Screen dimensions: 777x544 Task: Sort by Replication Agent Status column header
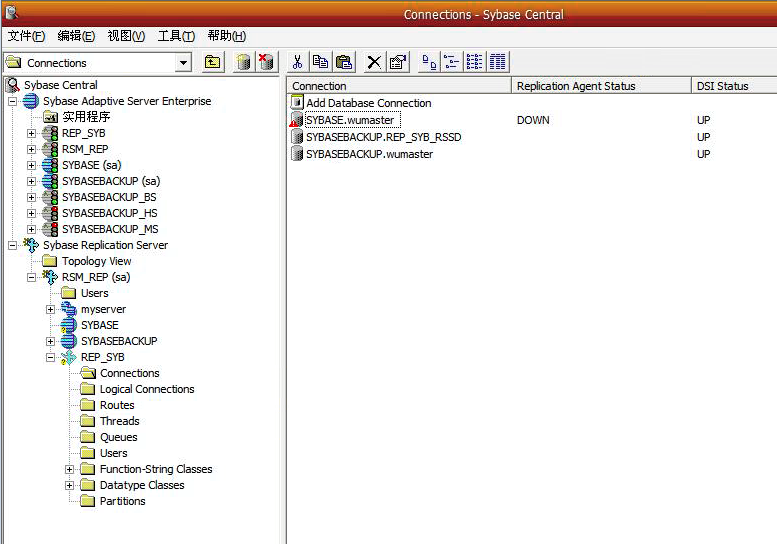point(601,86)
